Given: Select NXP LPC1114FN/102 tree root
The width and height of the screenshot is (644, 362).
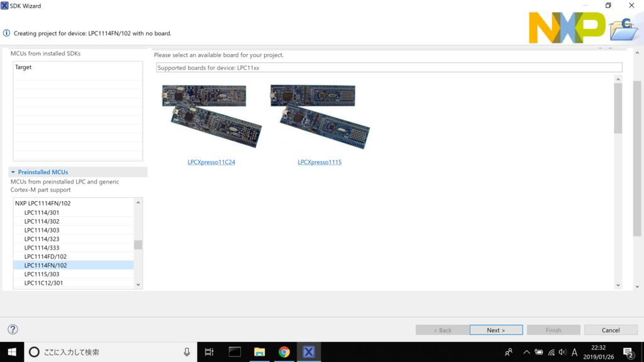Looking at the screenshot, I should pyautogui.click(x=43, y=203).
